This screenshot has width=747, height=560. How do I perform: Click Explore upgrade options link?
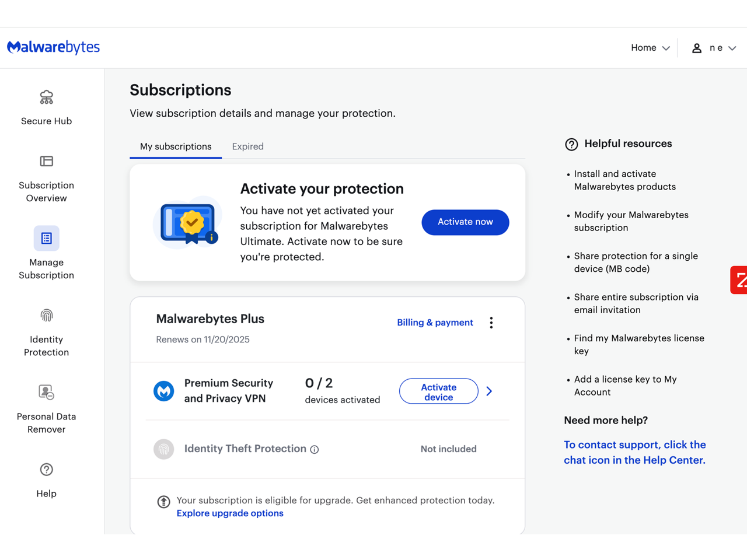tap(230, 513)
